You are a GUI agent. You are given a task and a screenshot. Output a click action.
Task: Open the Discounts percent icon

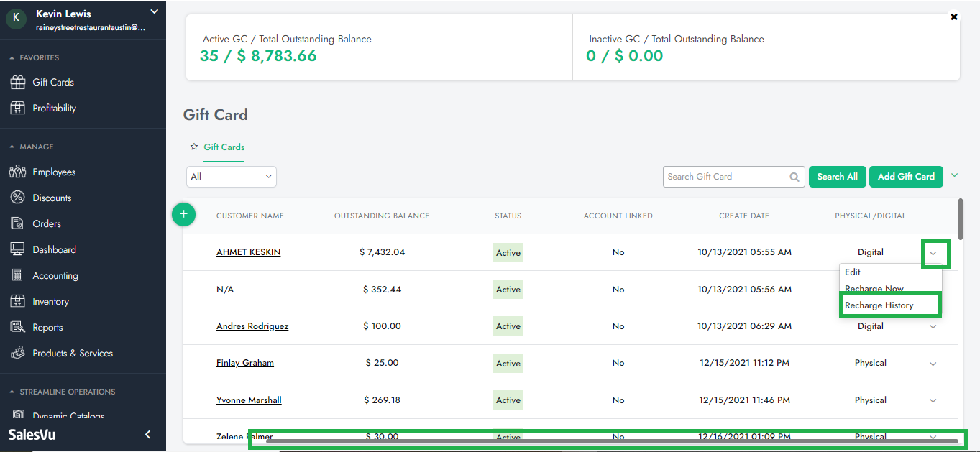(18, 198)
